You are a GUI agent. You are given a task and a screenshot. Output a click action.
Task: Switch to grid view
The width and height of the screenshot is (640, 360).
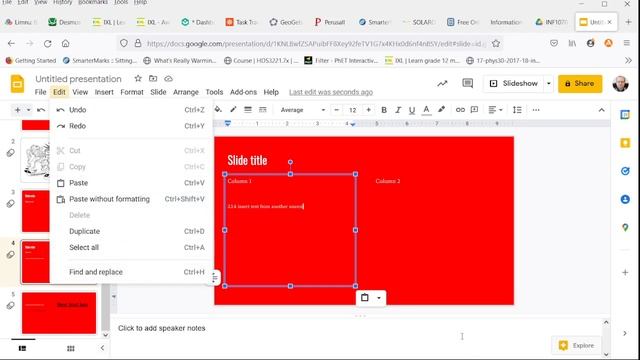click(71, 348)
